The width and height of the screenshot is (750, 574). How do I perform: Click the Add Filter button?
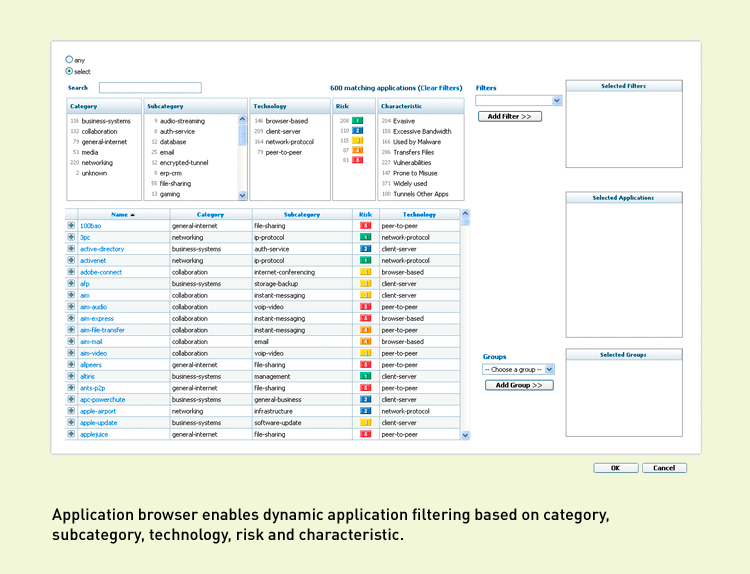(510, 116)
